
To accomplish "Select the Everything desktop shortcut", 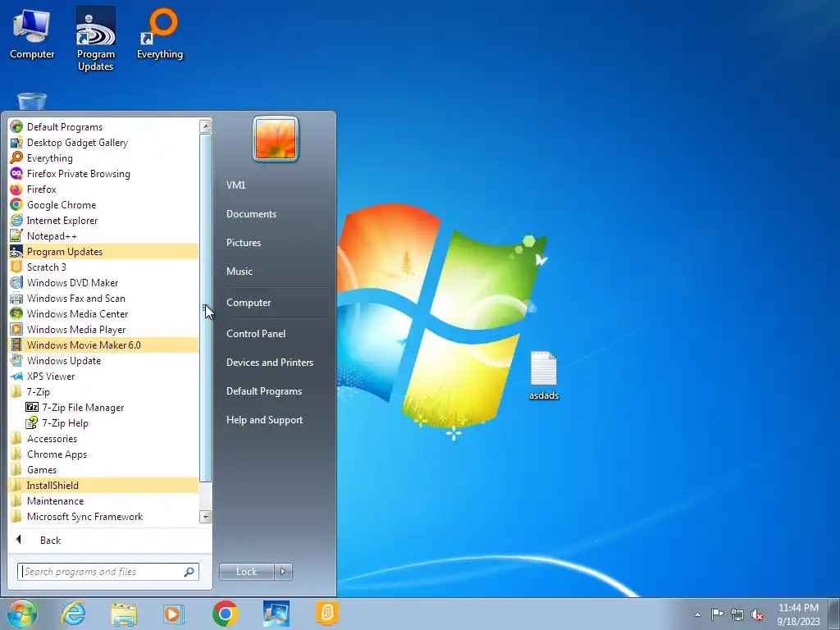I will pos(160,34).
